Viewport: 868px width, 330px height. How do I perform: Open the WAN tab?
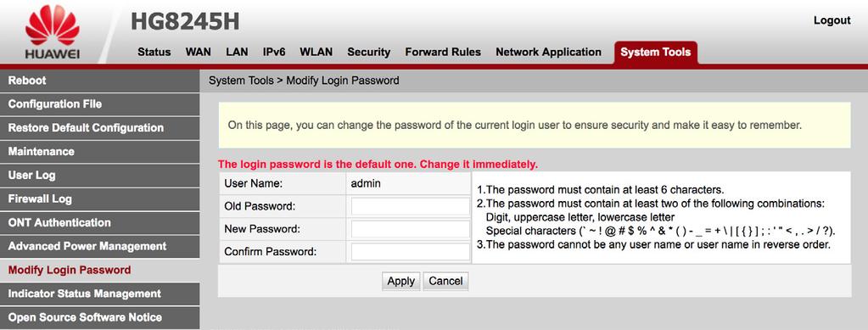pyautogui.click(x=199, y=52)
